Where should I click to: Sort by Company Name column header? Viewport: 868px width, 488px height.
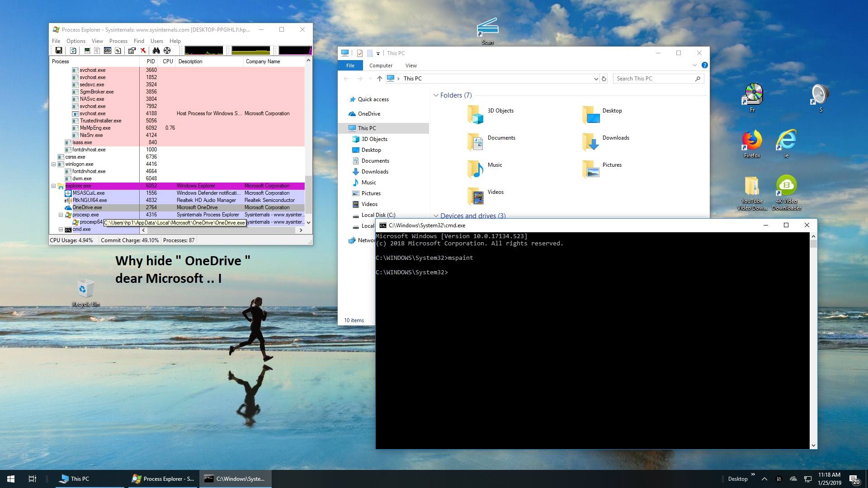274,61
